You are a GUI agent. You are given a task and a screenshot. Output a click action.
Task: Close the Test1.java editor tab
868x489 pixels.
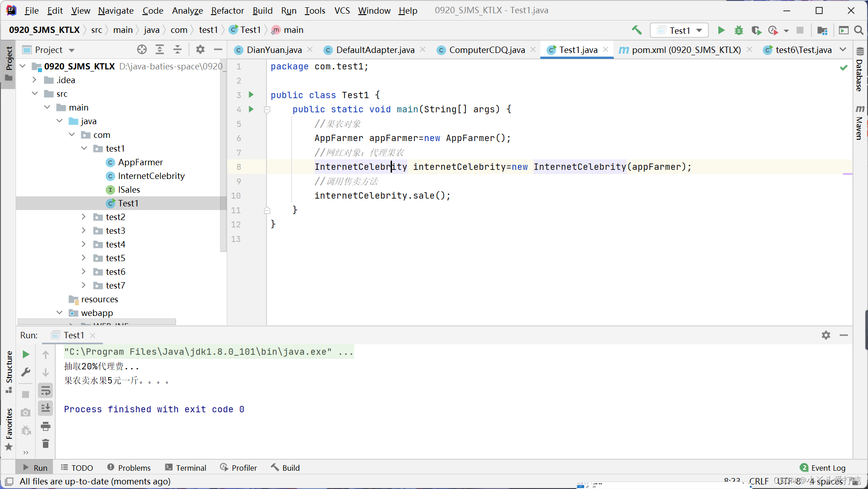click(606, 49)
